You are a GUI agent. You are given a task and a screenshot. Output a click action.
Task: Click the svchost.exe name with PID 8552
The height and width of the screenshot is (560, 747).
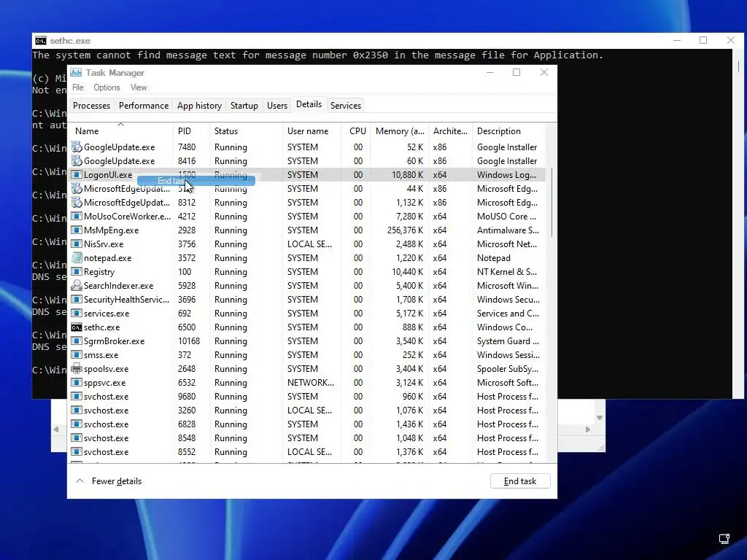pos(107,451)
